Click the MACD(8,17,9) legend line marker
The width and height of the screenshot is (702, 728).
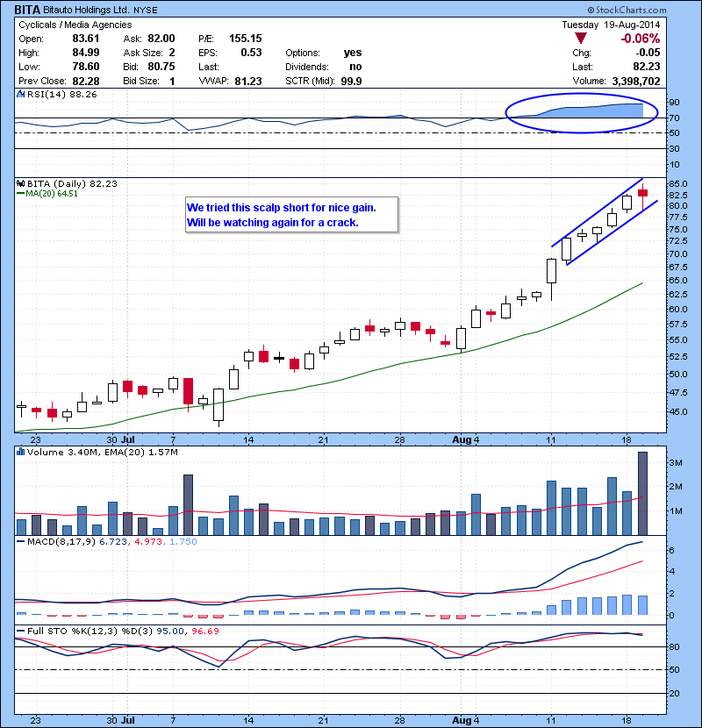20,541
